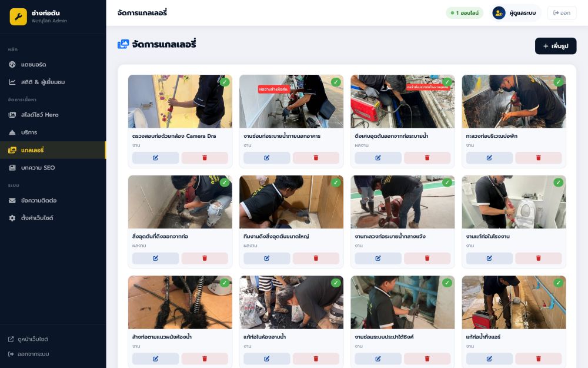
Task: Toggle green check badge on Camera Dra photo
Action: point(225,82)
